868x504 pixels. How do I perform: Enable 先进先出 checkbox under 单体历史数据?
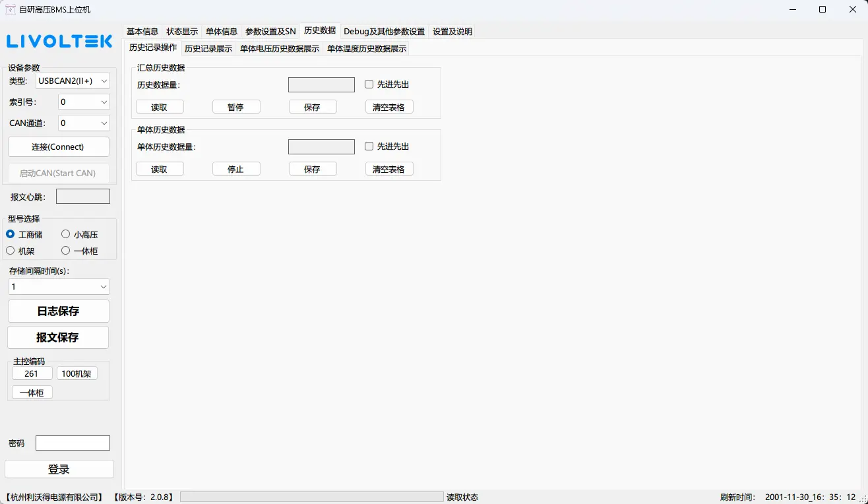click(x=369, y=146)
